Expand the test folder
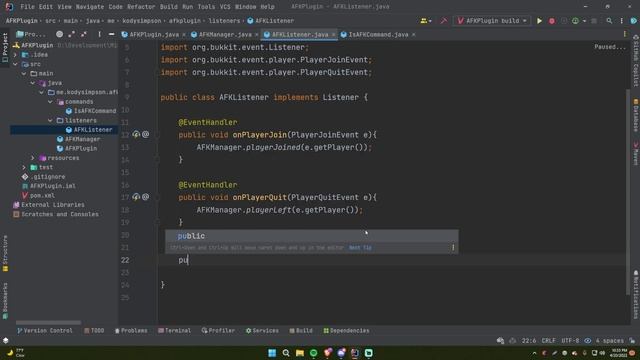 click(x=24, y=167)
